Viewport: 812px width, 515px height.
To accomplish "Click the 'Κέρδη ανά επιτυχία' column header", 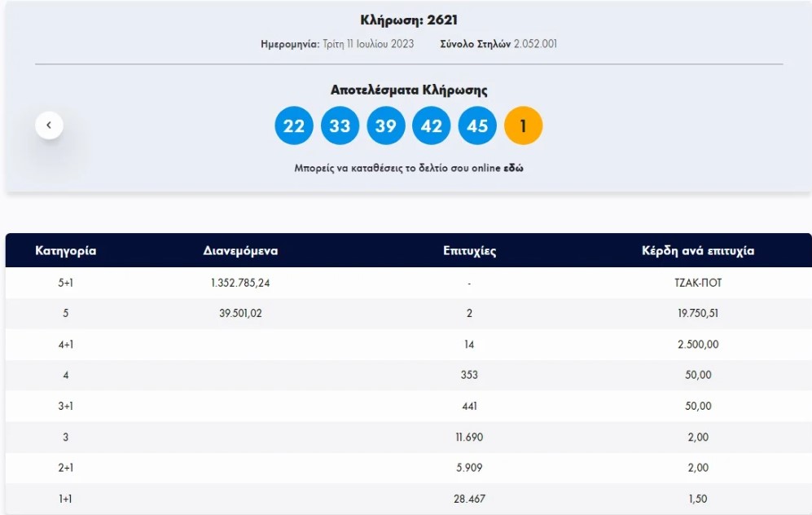I will (697, 251).
